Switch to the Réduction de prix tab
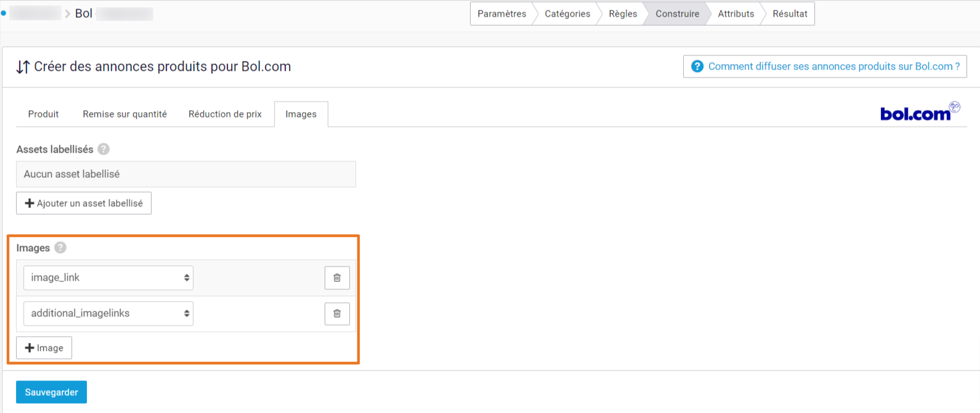 tap(225, 114)
